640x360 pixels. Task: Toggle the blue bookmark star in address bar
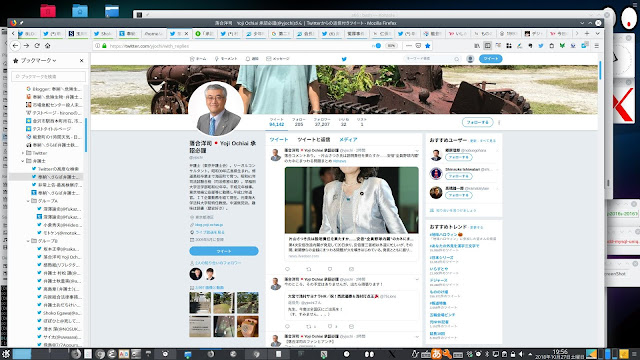point(428,46)
